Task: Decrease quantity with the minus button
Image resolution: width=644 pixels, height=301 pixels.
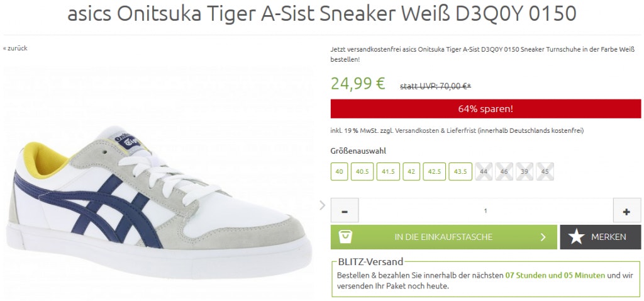Action: click(345, 210)
